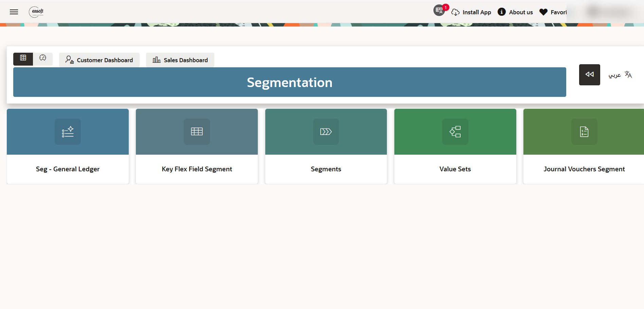The width and height of the screenshot is (644, 309).
Task: Click the Journal Vouchers Segment document icon
Action: (x=584, y=132)
